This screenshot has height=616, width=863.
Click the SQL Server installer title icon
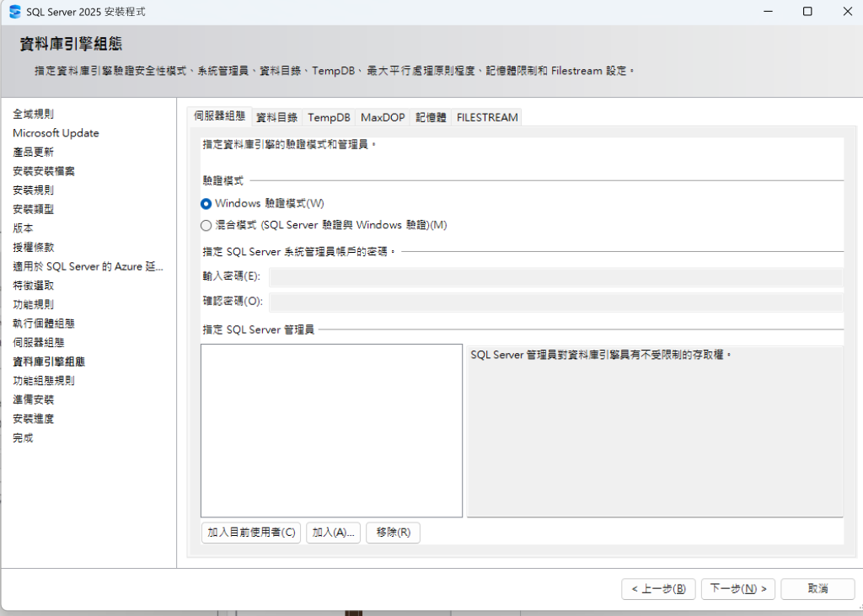pos(15,12)
